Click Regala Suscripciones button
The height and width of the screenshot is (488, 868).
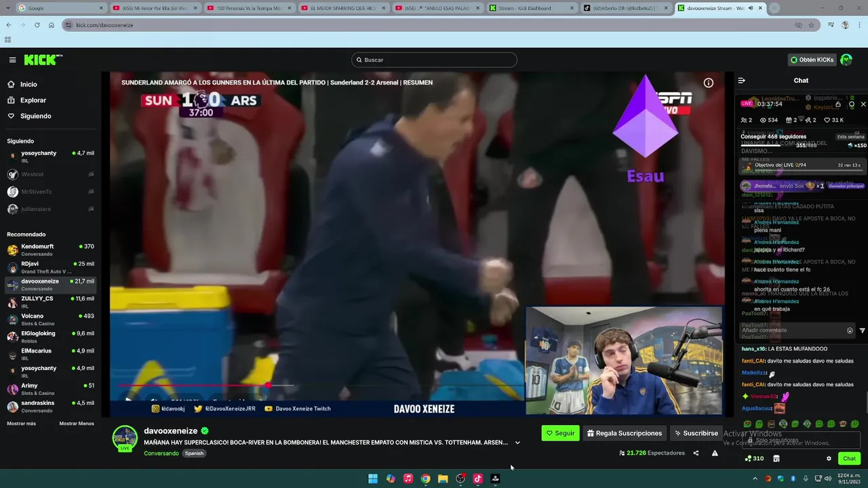[625, 433]
